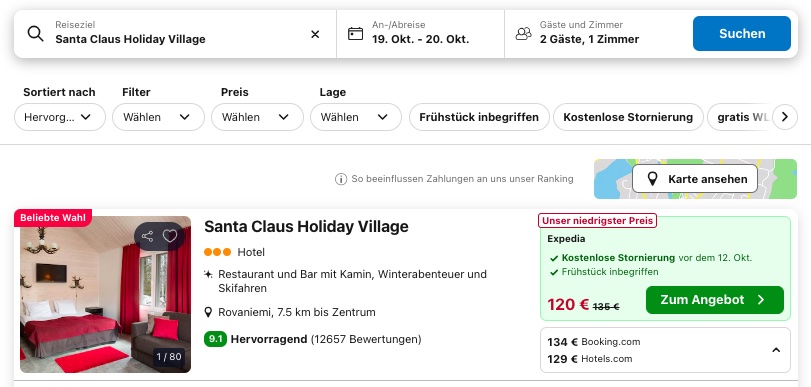Toggle the Kostenlose Stornierung filter

click(628, 117)
